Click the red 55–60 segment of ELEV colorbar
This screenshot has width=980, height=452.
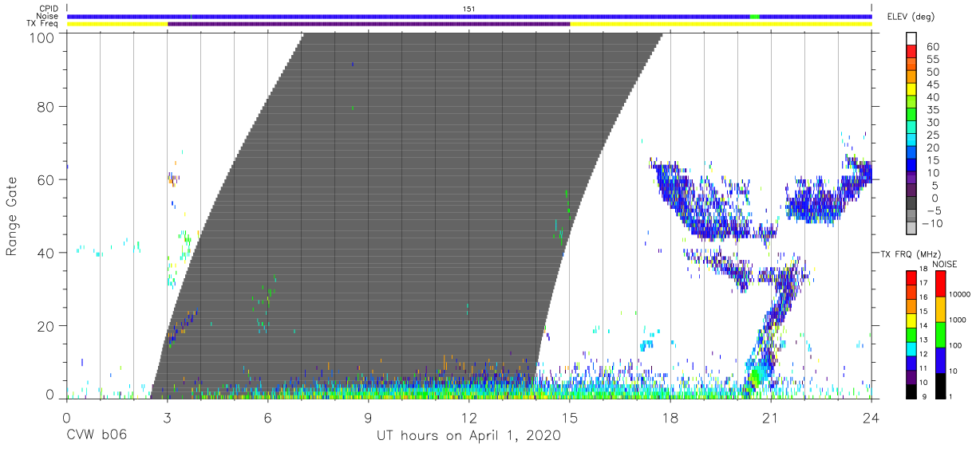click(x=911, y=53)
